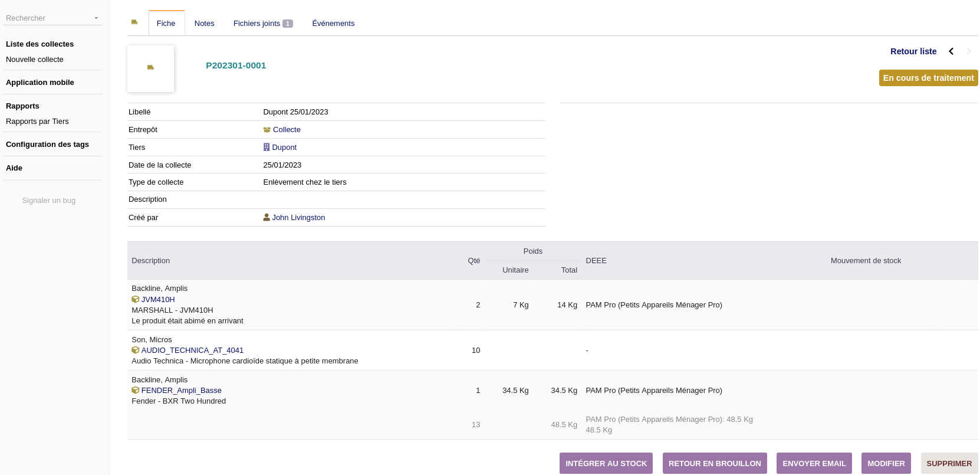The height and width of the screenshot is (475, 980).
Task: Open the Notes tab
Action: [205, 24]
